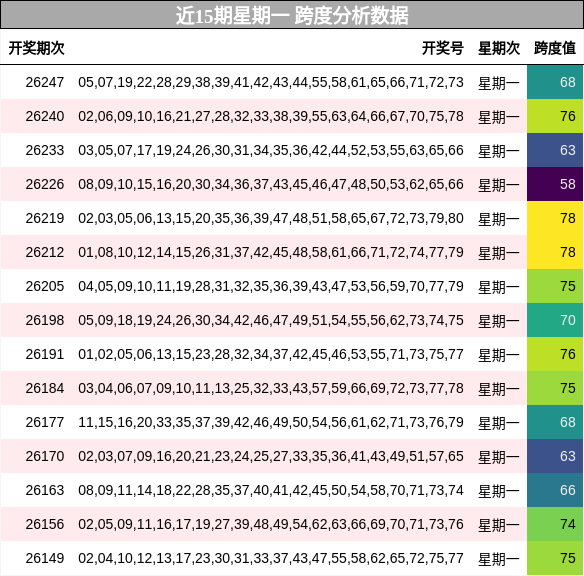Click 星期一 in the row of issue 26149
The height and width of the screenshot is (576, 584).
click(499, 559)
